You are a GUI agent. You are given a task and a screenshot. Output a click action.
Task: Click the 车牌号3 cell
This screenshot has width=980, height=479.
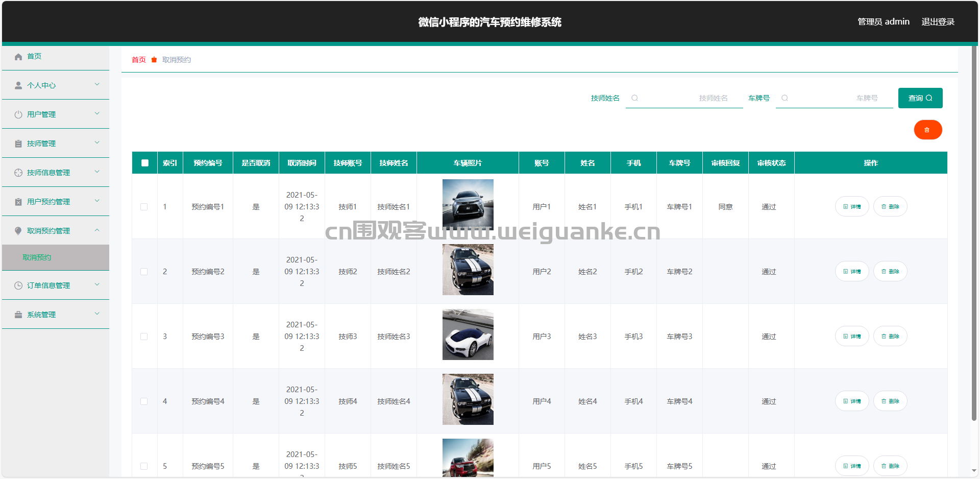click(679, 337)
